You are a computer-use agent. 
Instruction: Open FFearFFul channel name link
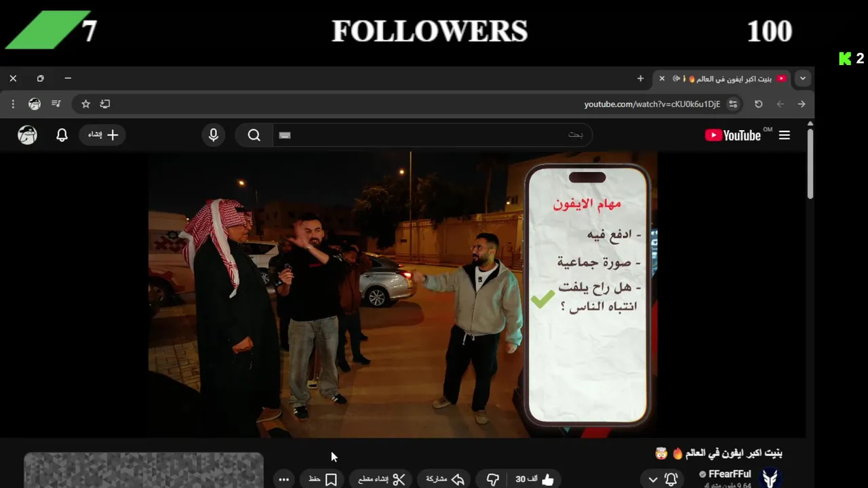(x=730, y=474)
